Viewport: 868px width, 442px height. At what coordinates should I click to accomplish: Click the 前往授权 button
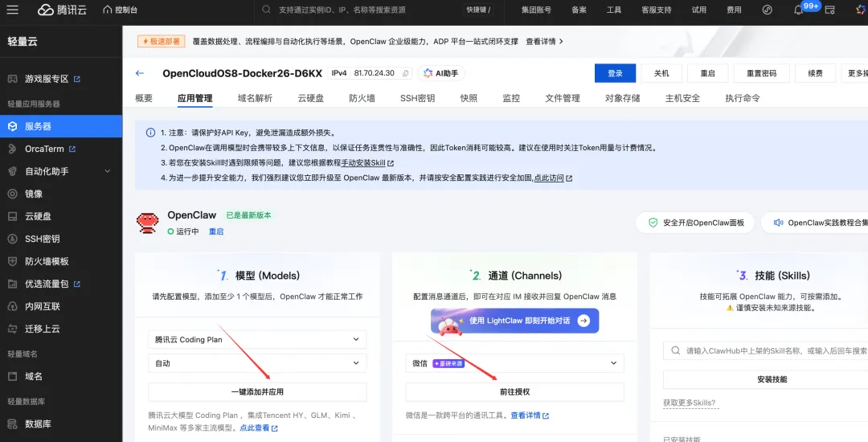(515, 391)
